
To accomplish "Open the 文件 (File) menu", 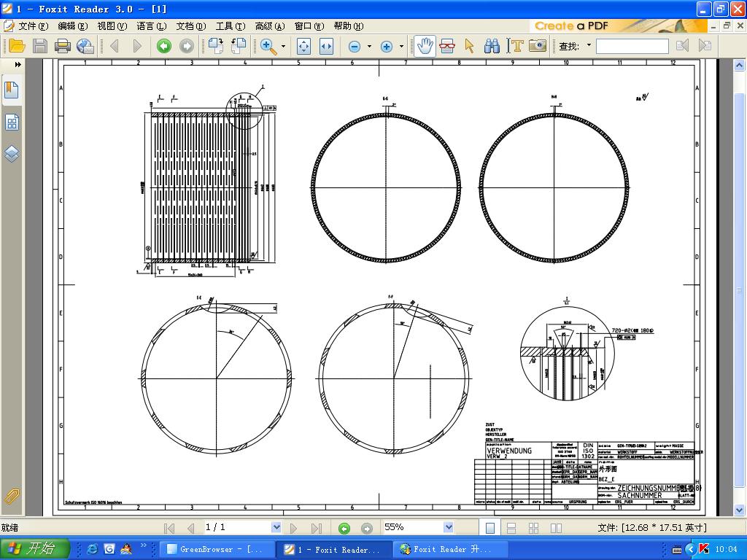I will (33, 26).
